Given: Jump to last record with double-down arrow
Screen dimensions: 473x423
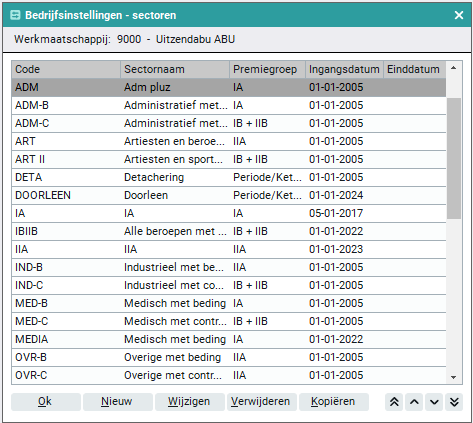Looking at the screenshot, I should coord(454,402).
